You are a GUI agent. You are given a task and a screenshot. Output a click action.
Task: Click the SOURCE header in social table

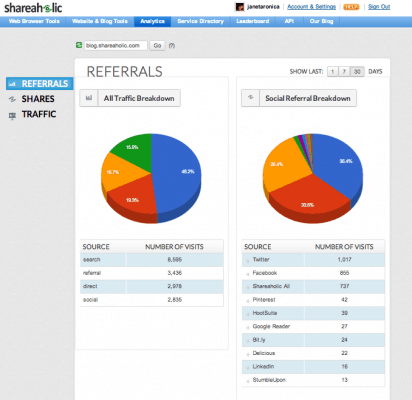[x=257, y=247]
